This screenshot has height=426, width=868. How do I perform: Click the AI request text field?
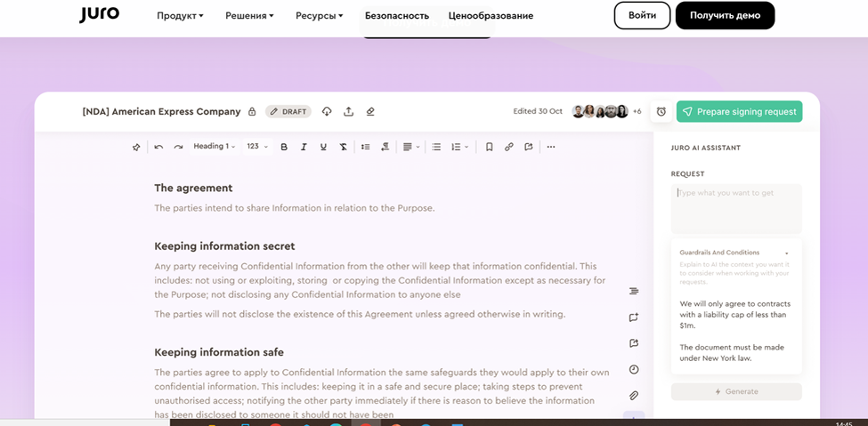pyautogui.click(x=736, y=209)
